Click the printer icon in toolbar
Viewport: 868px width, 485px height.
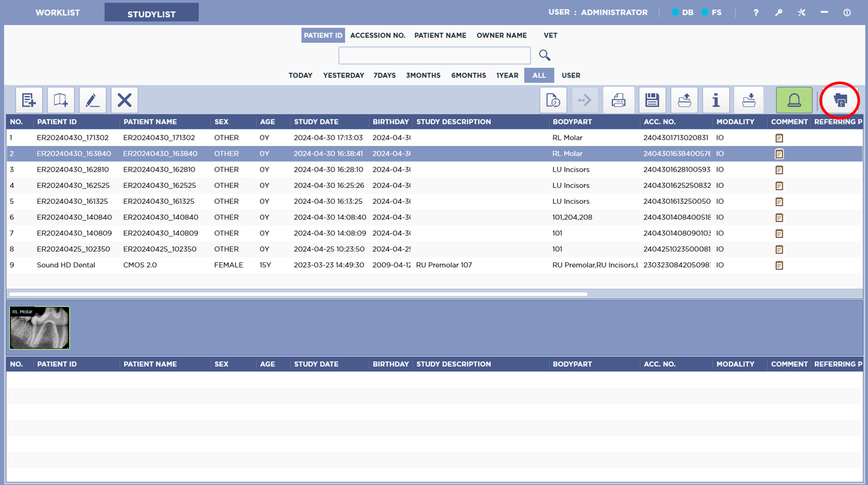coord(618,100)
